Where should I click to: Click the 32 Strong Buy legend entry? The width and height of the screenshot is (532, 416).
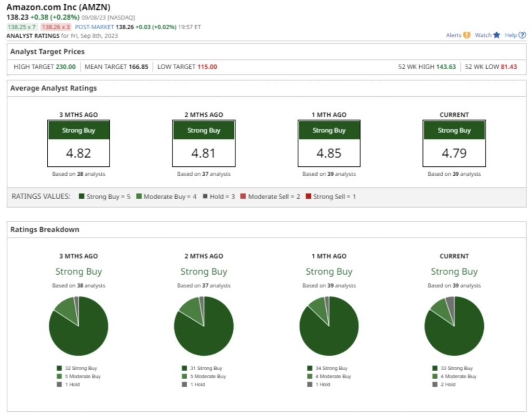point(77,368)
